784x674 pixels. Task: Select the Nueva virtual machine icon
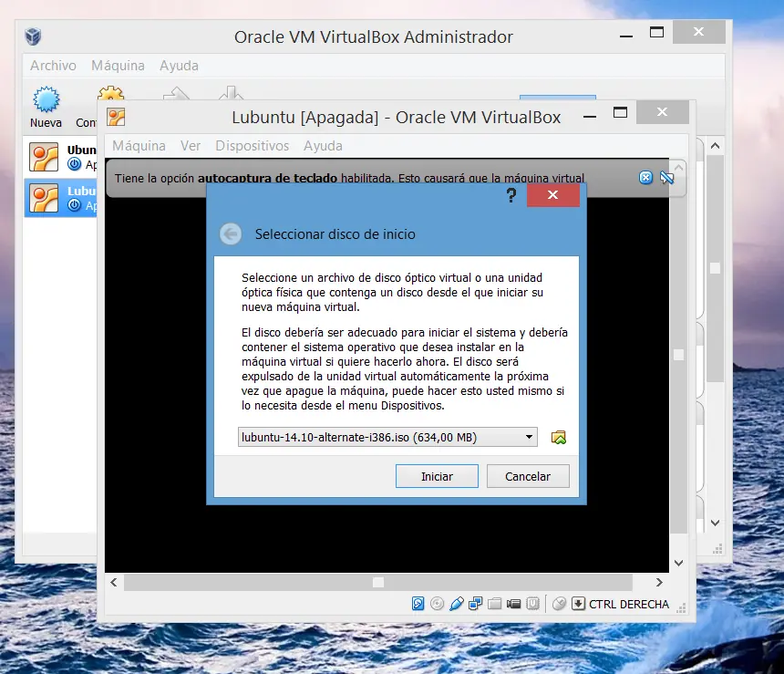(x=46, y=102)
